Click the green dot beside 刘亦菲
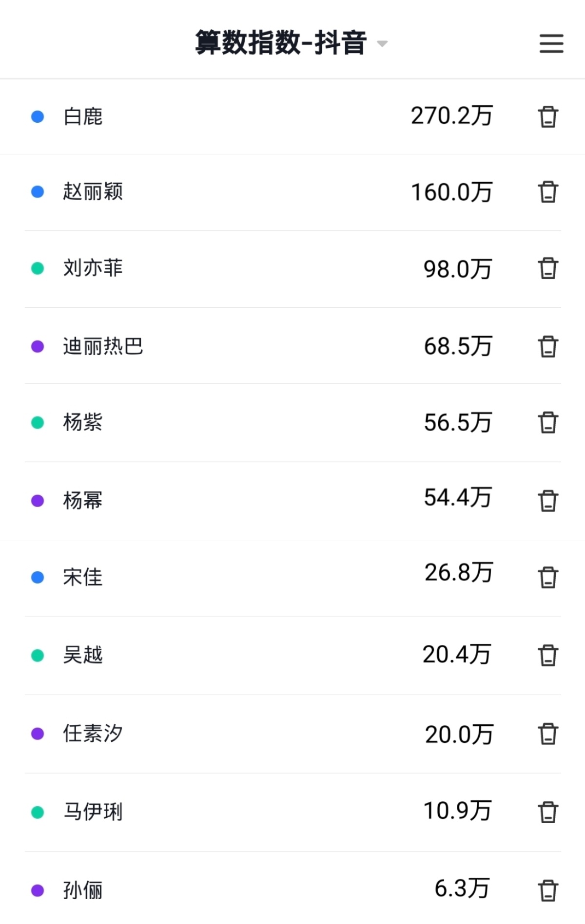The height and width of the screenshot is (924, 585). [38, 268]
